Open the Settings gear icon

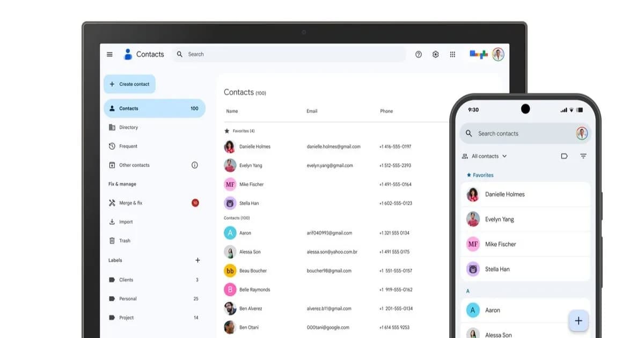tap(436, 54)
